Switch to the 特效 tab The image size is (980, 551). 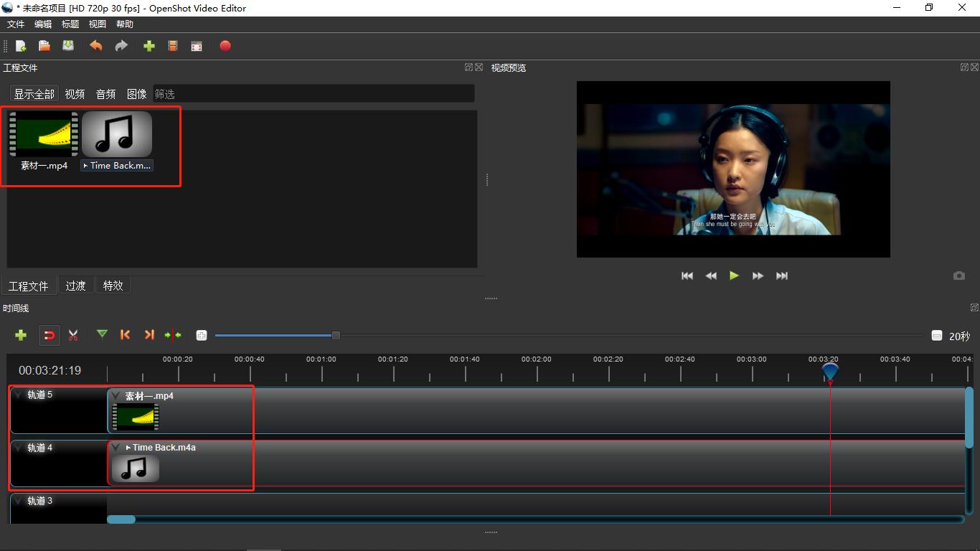(113, 286)
